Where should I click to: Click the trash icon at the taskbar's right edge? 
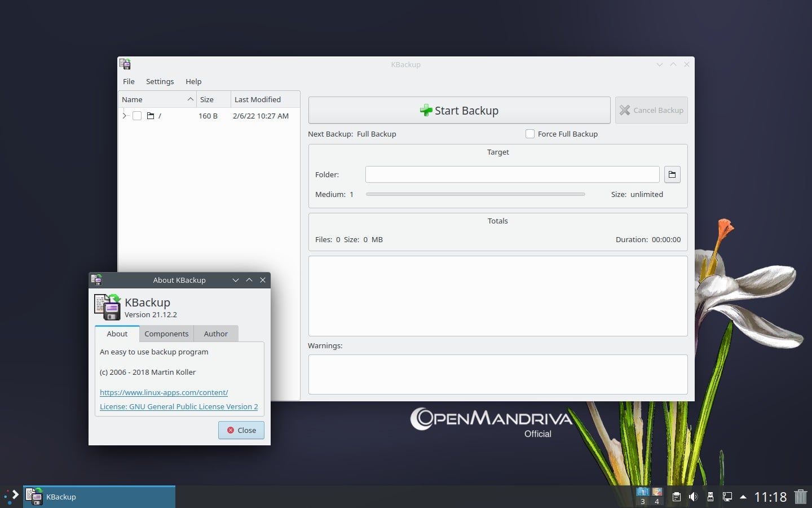(801, 497)
